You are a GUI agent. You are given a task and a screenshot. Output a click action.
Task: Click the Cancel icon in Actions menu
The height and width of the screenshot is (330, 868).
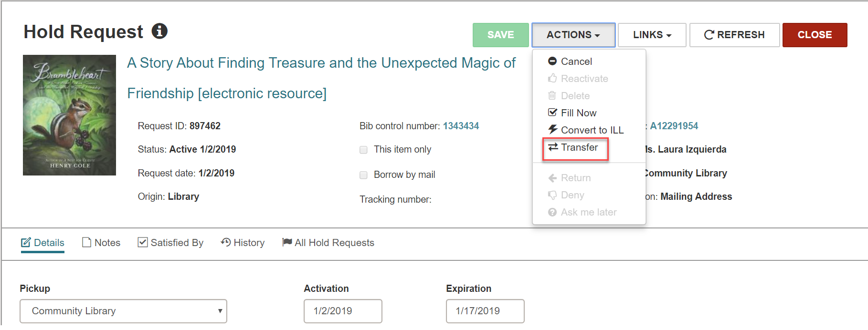click(x=552, y=61)
